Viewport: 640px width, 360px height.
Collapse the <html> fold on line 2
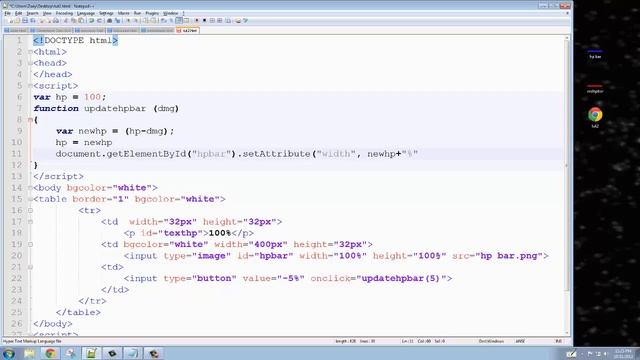[30, 52]
